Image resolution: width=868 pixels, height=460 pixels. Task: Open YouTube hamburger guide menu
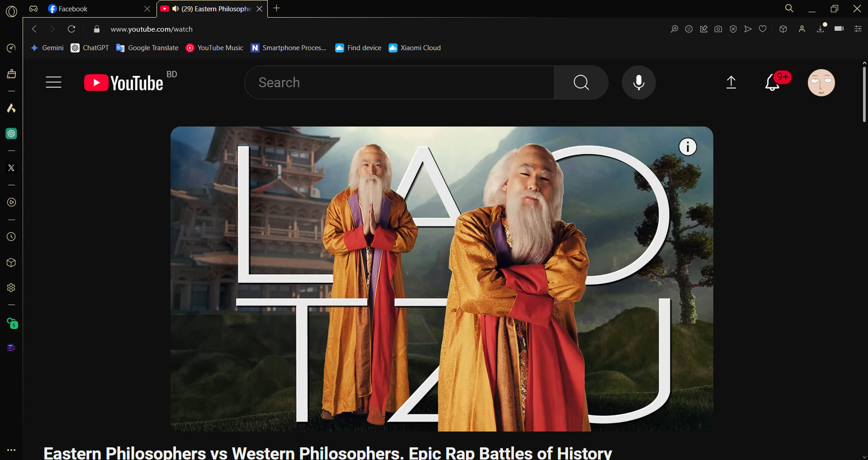(53, 82)
